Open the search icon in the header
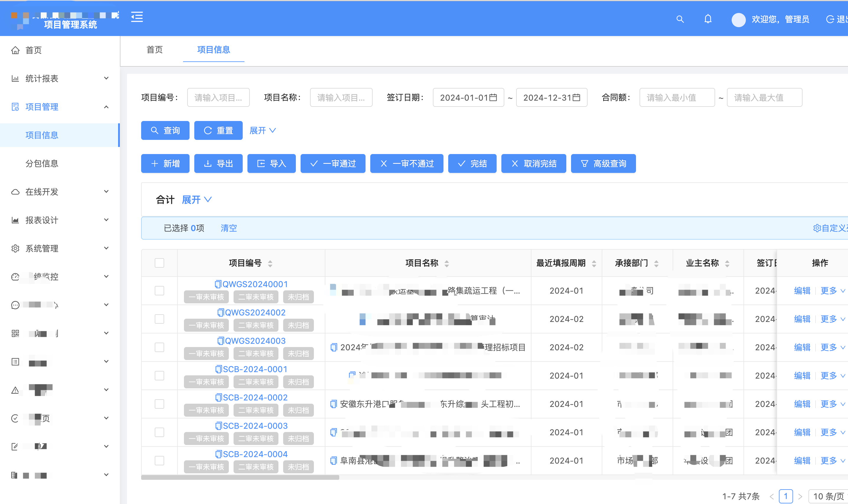Screen dimensions: 848x504 (x=680, y=19)
